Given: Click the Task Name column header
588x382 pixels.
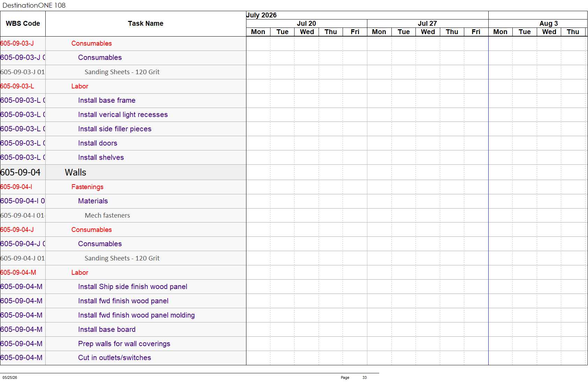Looking at the screenshot, I should coord(146,24).
